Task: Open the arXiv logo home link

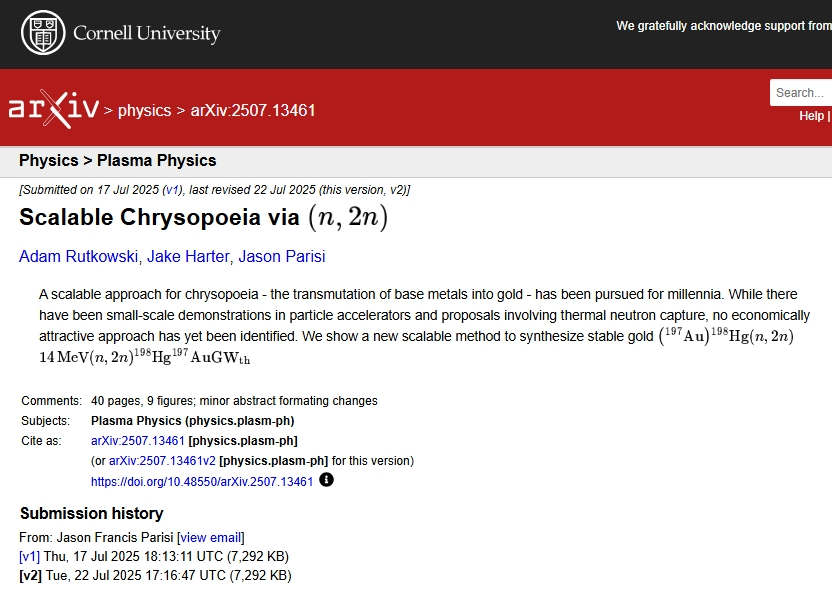Action: point(54,109)
